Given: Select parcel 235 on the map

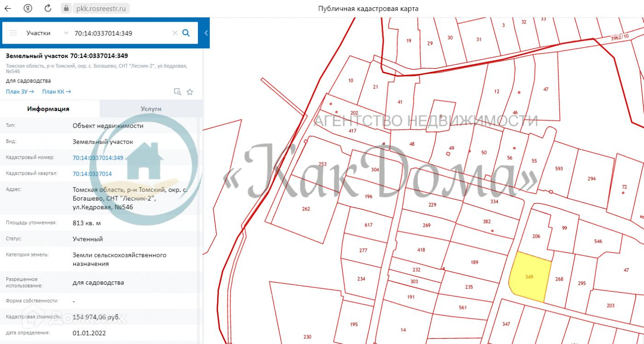Looking at the screenshot, I should pyautogui.click(x=469, y=287).
